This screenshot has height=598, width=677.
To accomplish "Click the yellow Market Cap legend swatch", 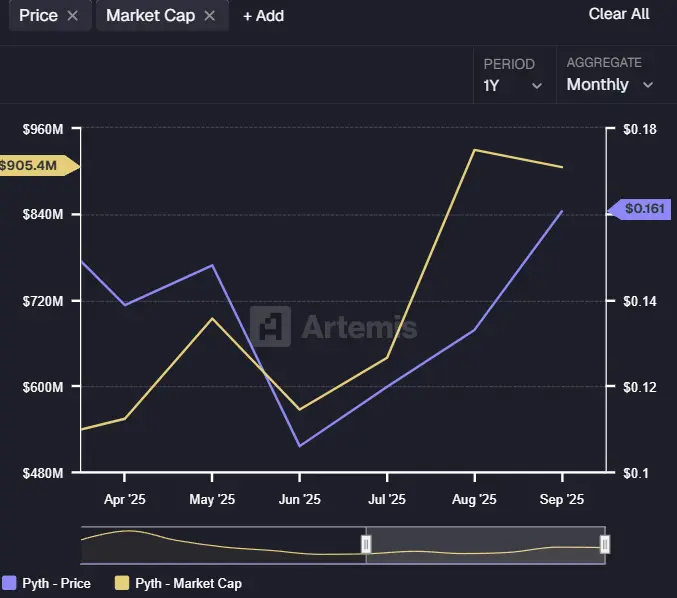I will click(123, 583).
